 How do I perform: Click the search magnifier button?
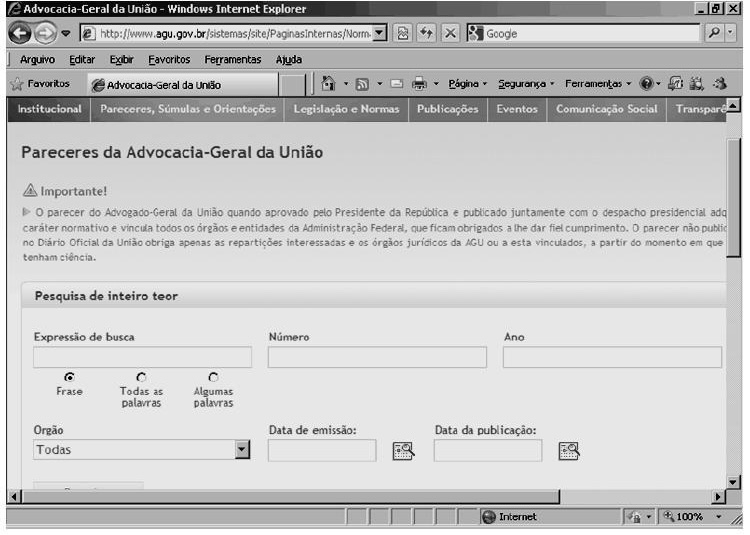(714, 33)
